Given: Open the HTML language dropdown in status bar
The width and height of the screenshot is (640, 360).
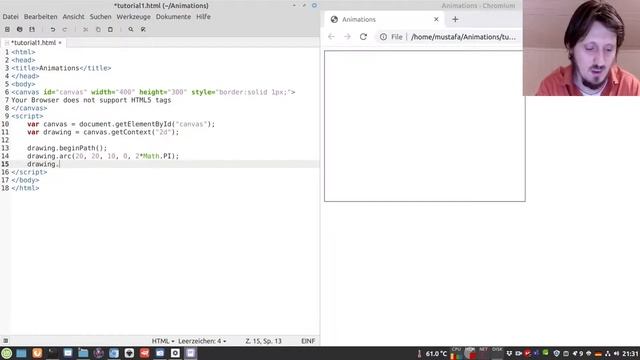Looking at the screenshot, I should point(163,341).
